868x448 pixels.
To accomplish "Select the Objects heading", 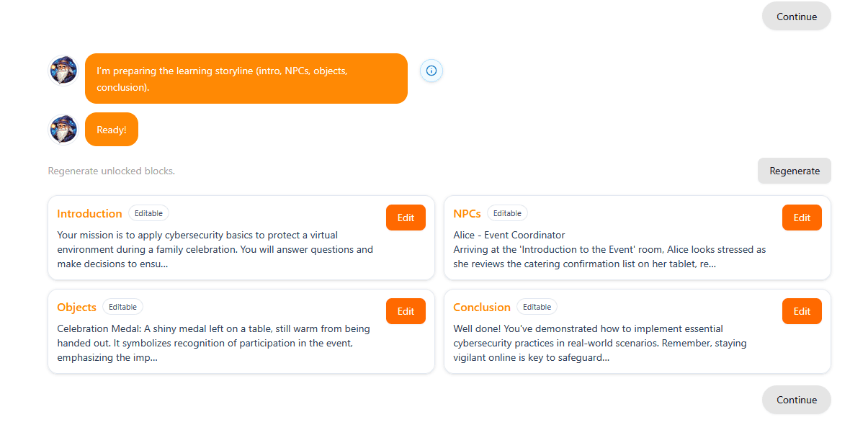I will click(x=76, y=307).
